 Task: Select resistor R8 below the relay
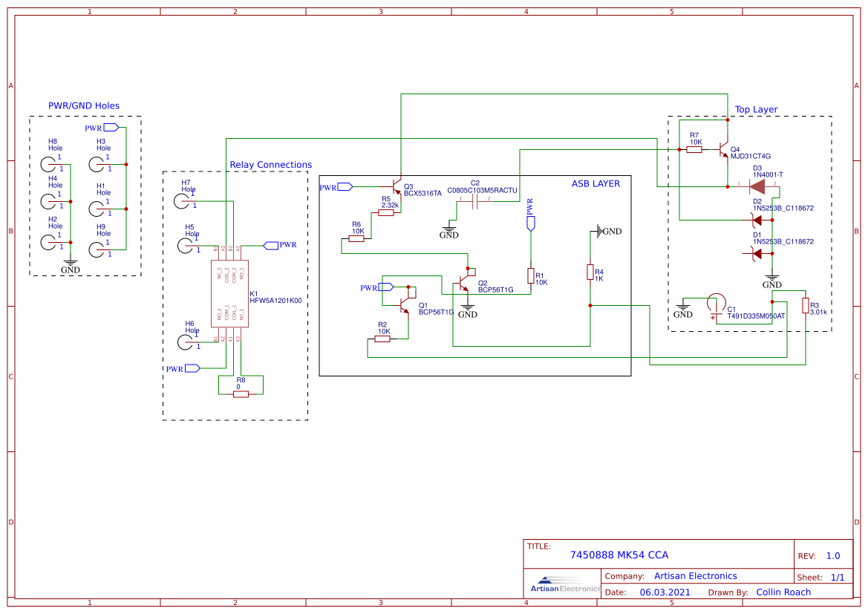pyautogui.click(x=239, y=395)
